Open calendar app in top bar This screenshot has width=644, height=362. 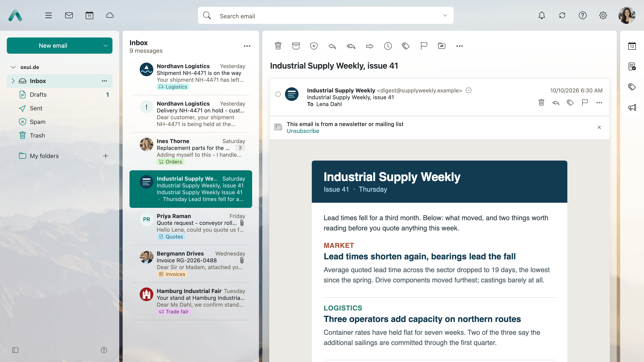click(89, 16)
